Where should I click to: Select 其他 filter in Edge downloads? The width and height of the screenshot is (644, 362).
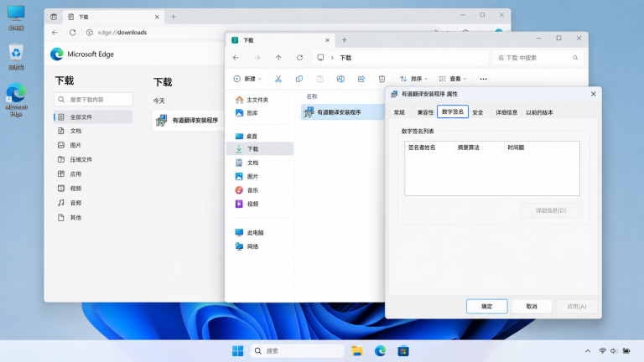(x=93, y=218)
